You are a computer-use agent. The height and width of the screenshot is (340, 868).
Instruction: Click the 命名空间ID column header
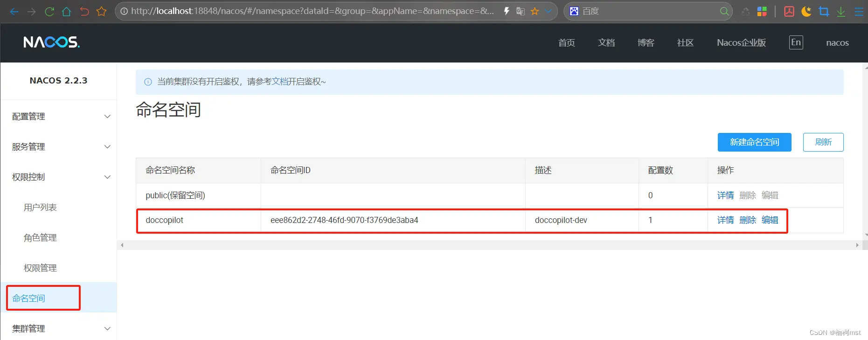click(x=393, y=170)
